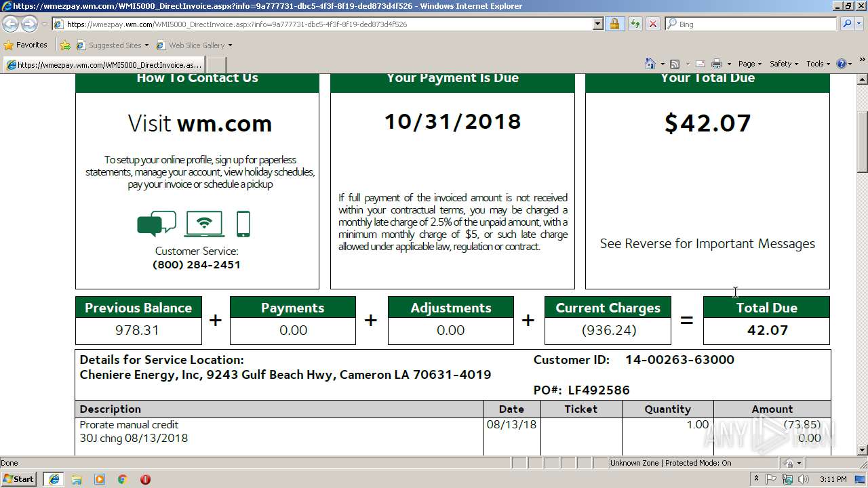Open Windows Explorer folder on taskbar
Image resolution: width=868 pixels, height=488 pixels.
point(77,479)
